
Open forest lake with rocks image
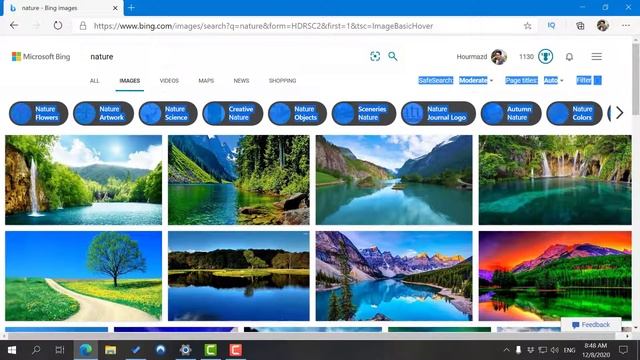[x=239, y=180]
